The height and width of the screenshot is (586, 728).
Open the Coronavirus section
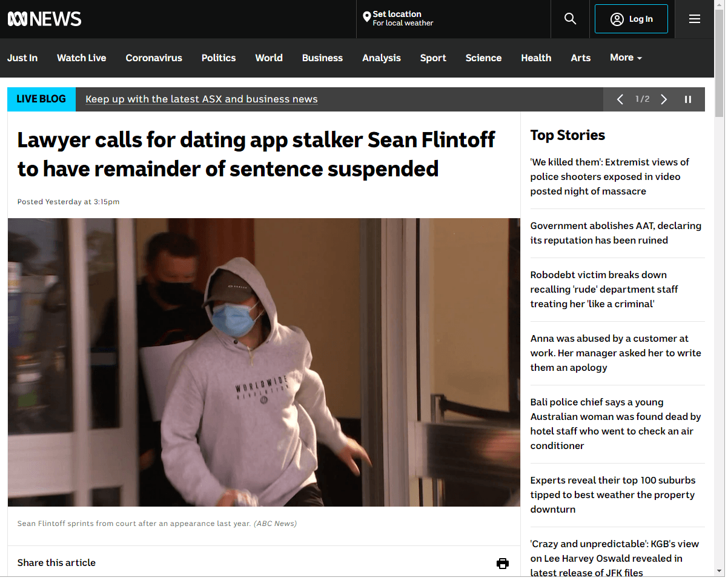coord(154,58)
